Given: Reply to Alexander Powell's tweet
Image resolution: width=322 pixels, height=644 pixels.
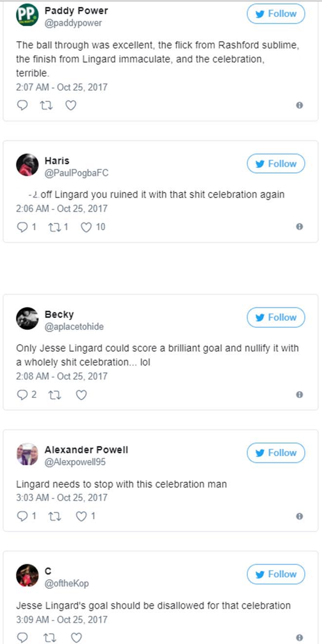Looking at the screenshot, I should click(x=22, y=516).
